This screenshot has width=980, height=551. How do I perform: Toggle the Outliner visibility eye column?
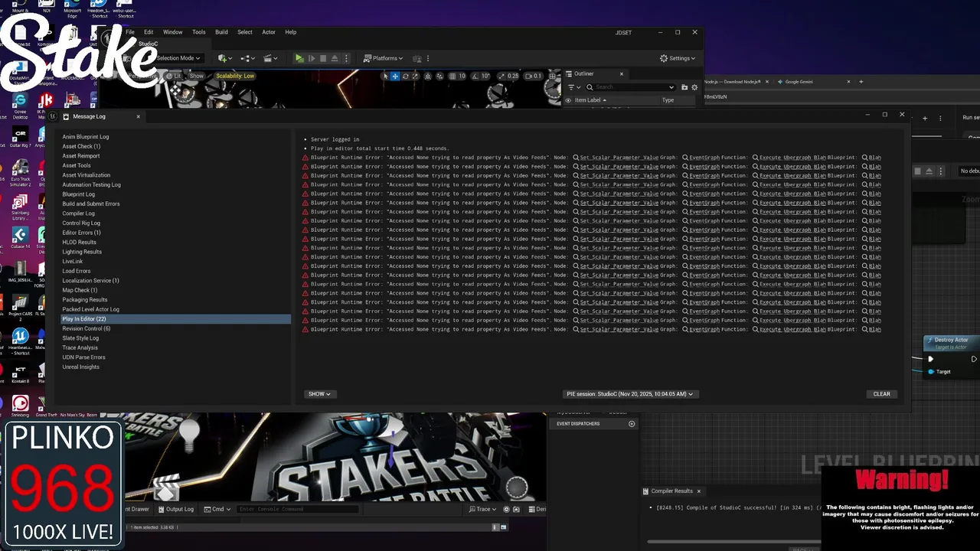tap(568, 100)
